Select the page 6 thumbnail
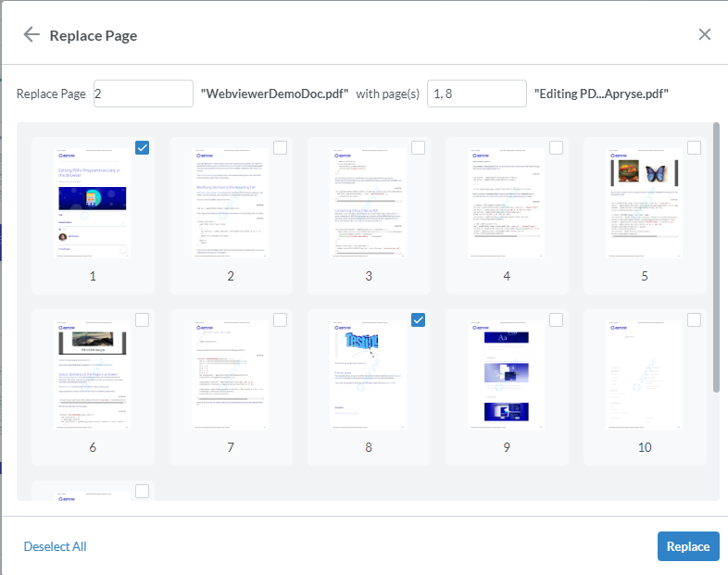Image resolution: width=728 pixels, height=575 pixels. (93, 374)
